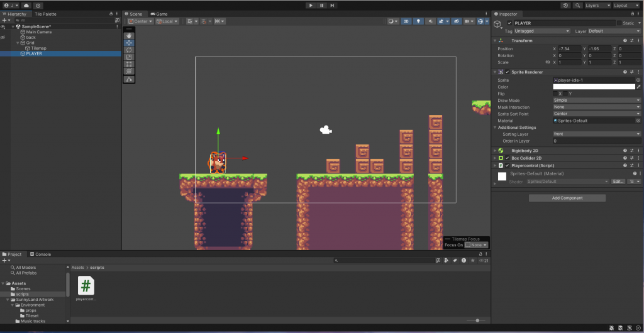Expand the Rigidbody 2D component
This screenshot has width=644, height=333.
pyautogui.click(x=495, y=151)
